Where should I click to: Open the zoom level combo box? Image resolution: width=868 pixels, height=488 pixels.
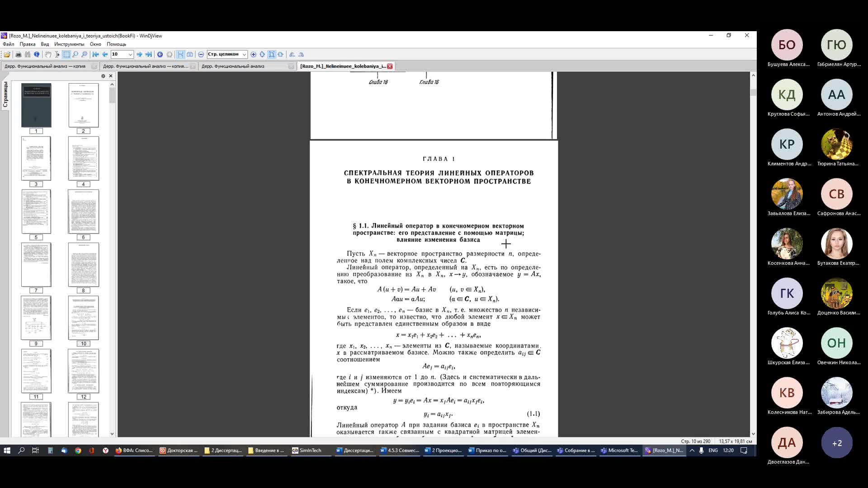227,54
